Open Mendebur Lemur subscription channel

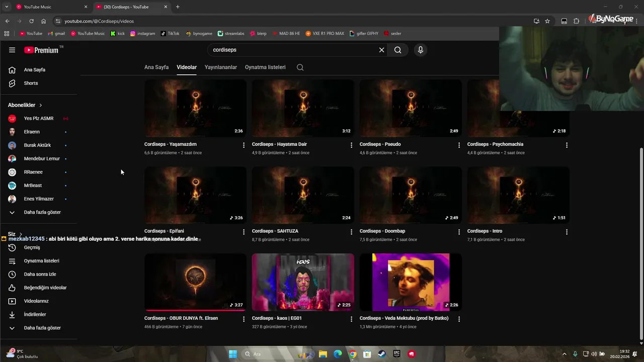click(38, 158)
